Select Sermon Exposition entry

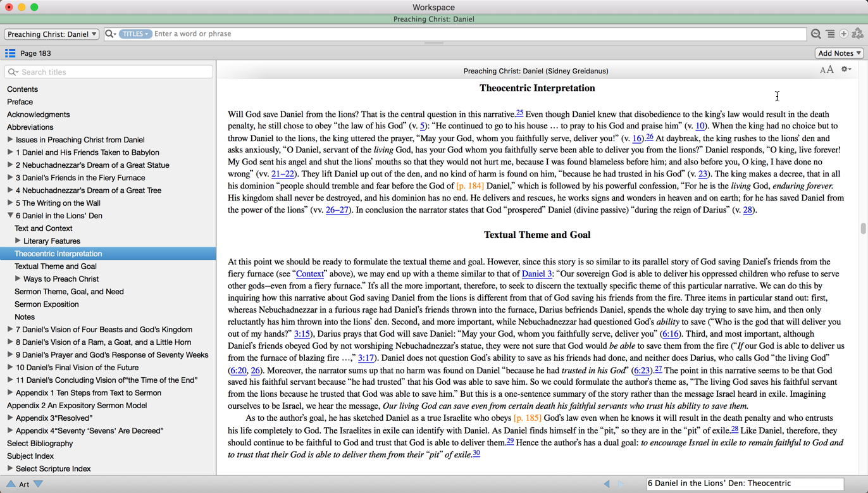pyautogui.click(x=47, y=304)
